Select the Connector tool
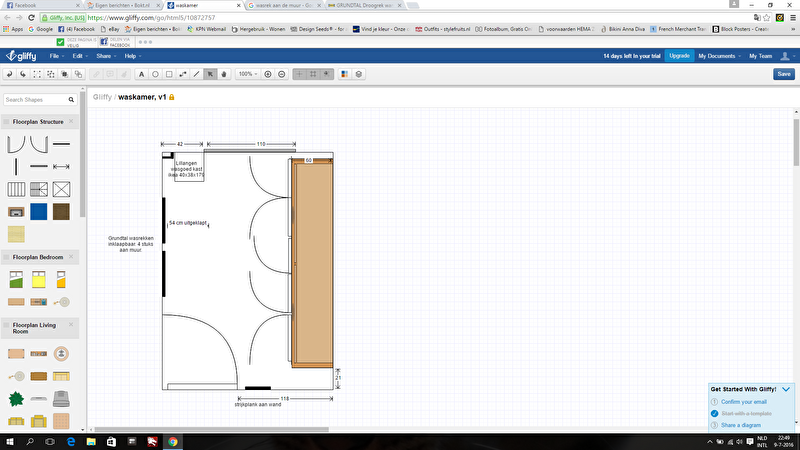This screenshot has height=450, width=800. [x=183, y=74]
